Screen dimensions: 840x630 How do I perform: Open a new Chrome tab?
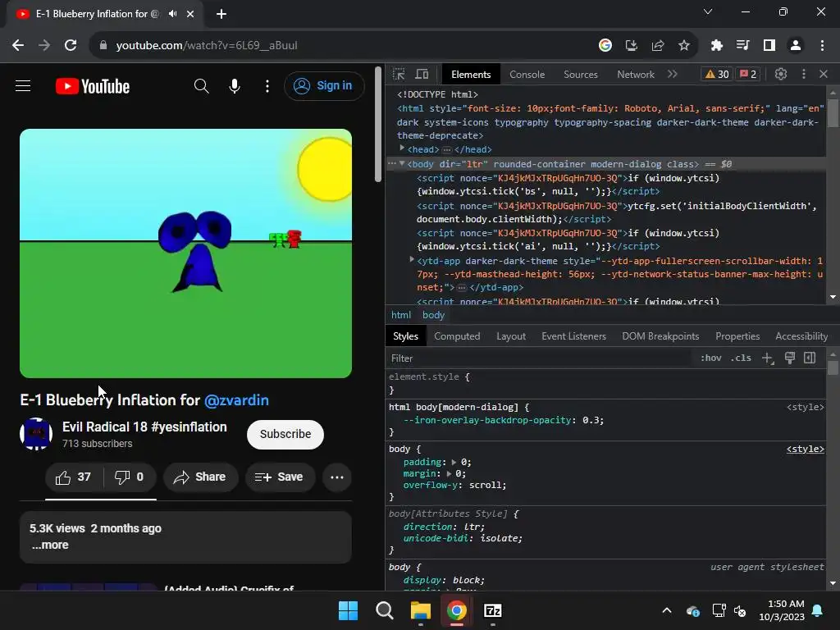click(221, 14)
